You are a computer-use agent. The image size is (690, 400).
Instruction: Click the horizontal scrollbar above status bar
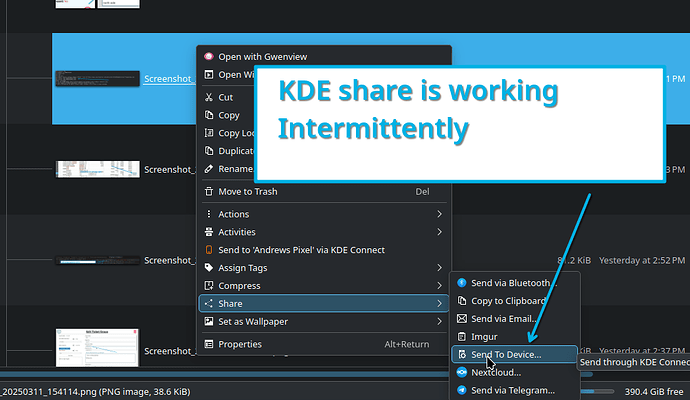296,374
